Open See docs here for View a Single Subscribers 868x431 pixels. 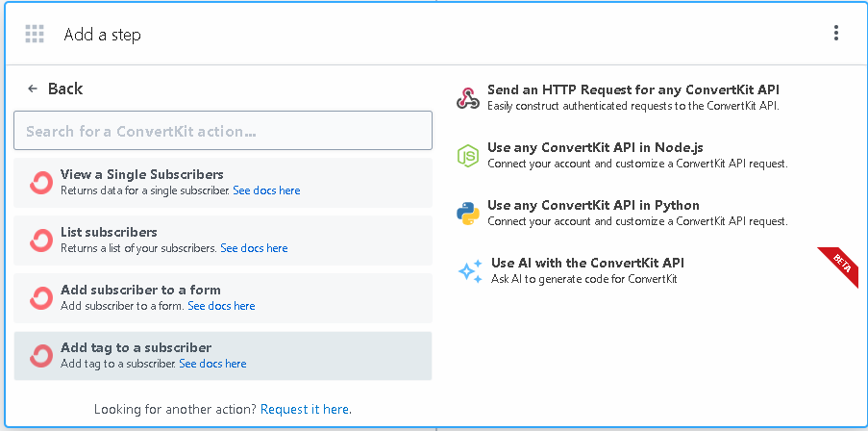coord(266,190)
